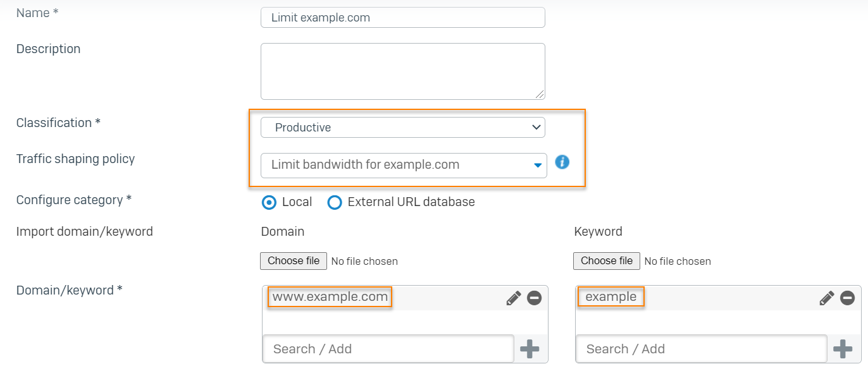Choose a file for Keyword import

pos(606,260)
